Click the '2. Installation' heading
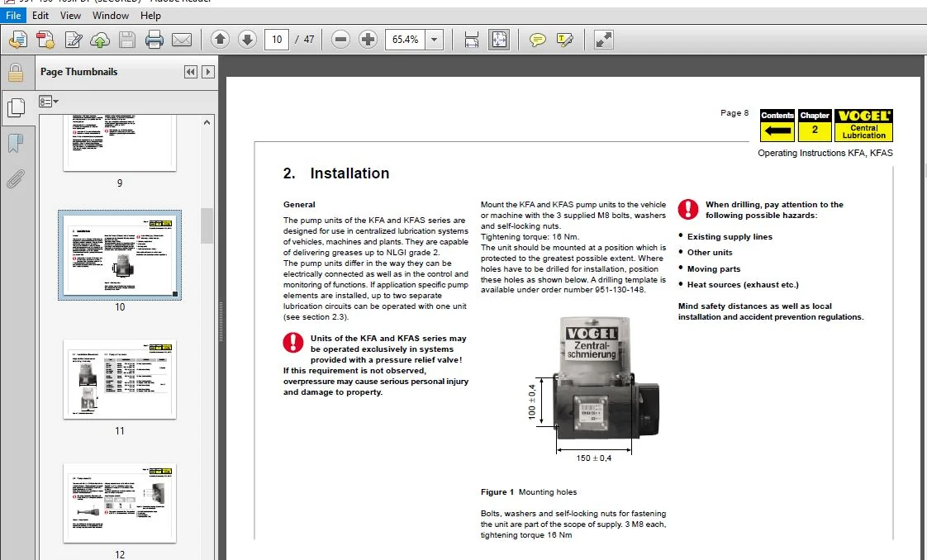This screenshot has width=927, height=560. (x=335, y=173)
